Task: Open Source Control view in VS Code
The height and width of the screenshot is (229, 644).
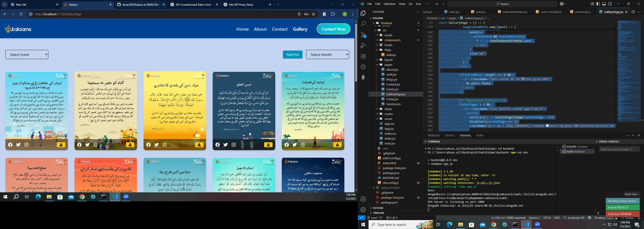Action: pos(363,35)
